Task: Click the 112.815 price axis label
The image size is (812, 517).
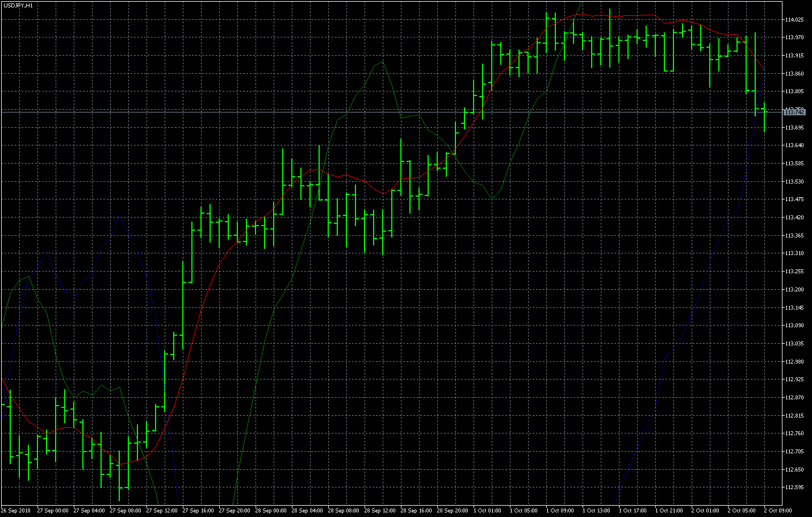Action: coord(794,416)
